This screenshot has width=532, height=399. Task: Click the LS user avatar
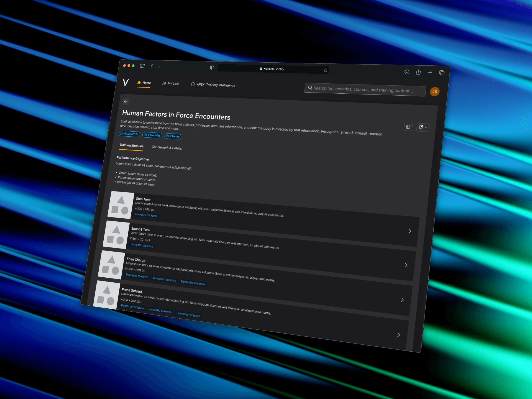tap(434, 92)
